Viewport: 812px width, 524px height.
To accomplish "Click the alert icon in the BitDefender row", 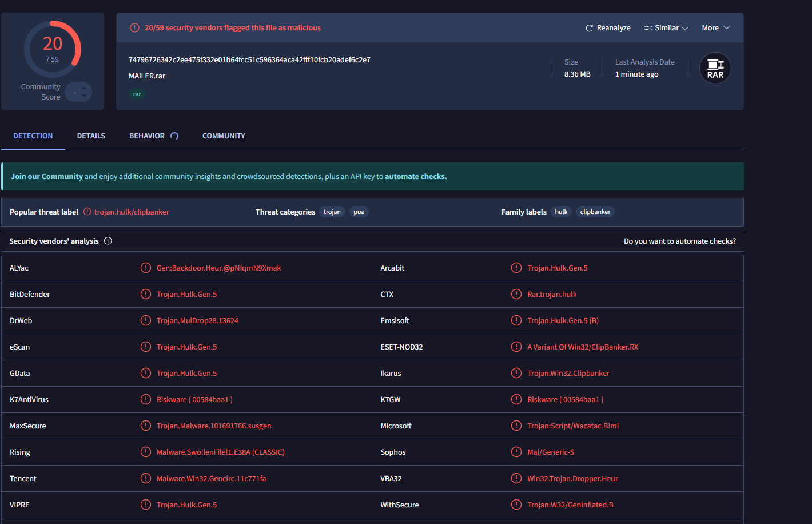I will (x=146, y=294).
